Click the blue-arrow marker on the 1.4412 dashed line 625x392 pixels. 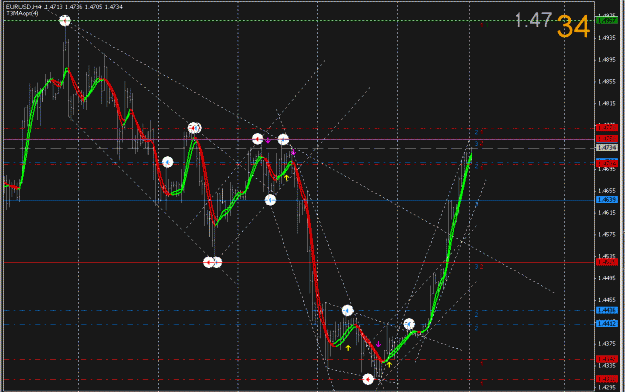coord(409,324)
